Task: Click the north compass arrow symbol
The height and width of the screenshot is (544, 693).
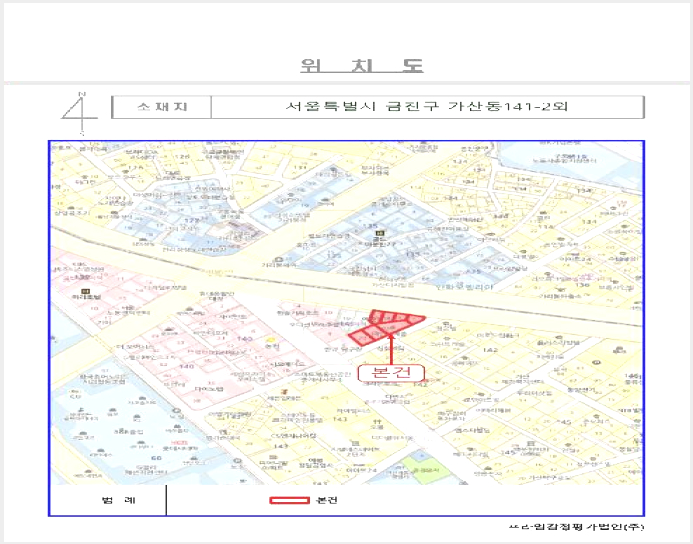Action: [80, 114]
